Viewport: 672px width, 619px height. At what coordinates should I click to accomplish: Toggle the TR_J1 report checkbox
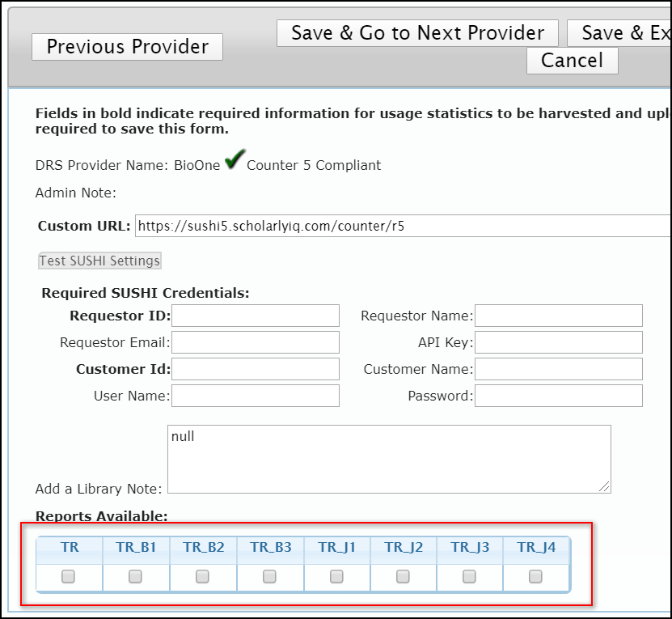pos(336,576)
